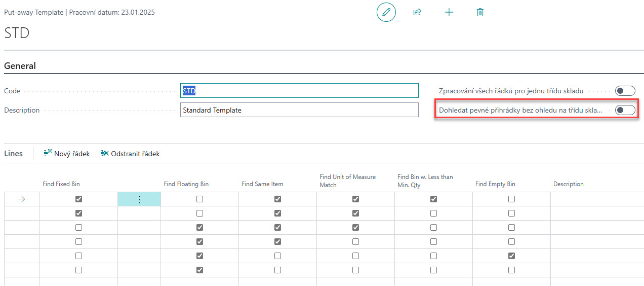Click the Code input field containing STD
Image resolution: width=644 pixels, height=286 pixels.
[x=299, y=91]
